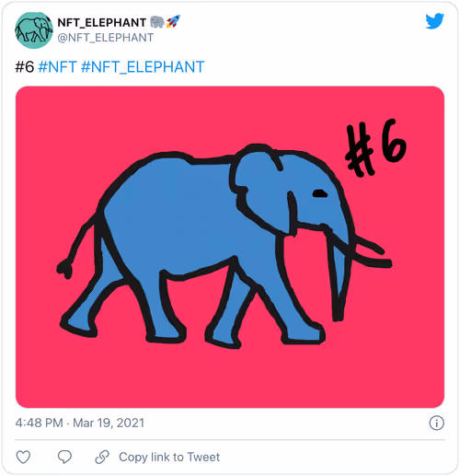Click the elephant's trunk in the image
The width and height of the screenshot is (460, 476).
point(339,276)
